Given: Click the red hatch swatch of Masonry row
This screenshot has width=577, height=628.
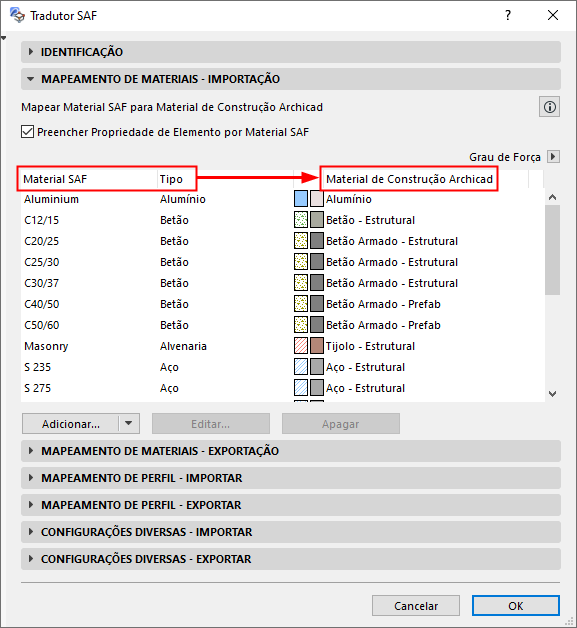Looking at the screenshot, I should click(301, 346).
